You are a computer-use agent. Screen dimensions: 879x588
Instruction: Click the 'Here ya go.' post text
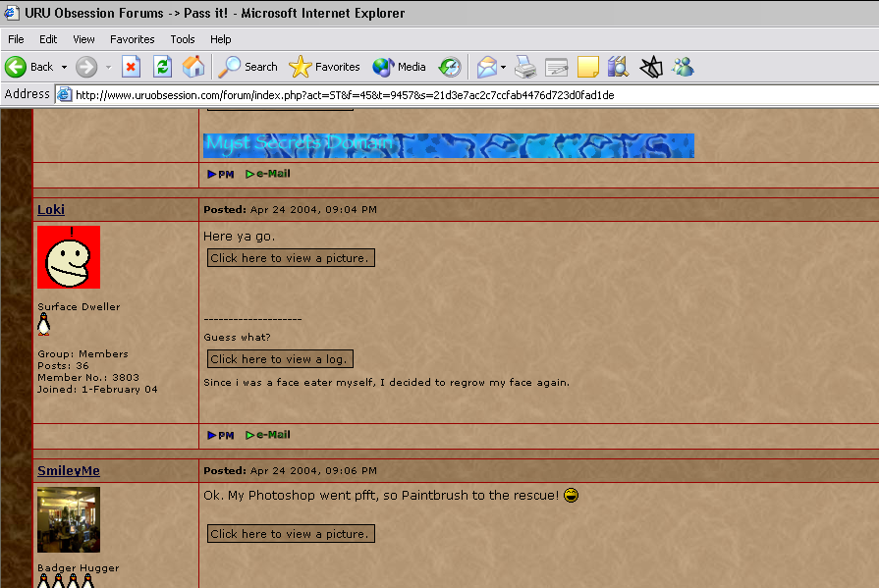[x=240, y=237]
